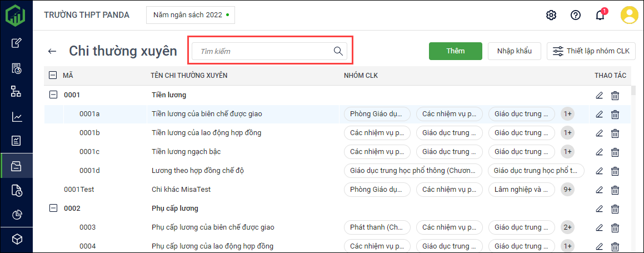Collapse the 0002 Phụ cấp lương group

click(53, 209)
